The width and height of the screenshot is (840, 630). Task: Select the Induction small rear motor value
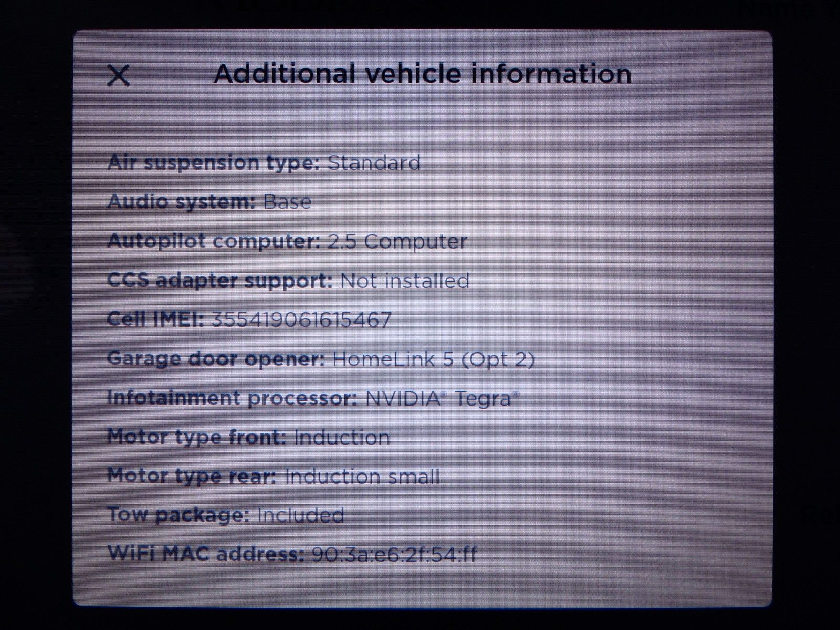362,477
